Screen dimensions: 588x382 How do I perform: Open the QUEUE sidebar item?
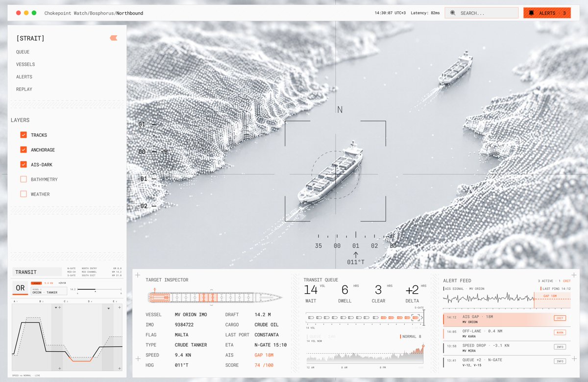pos(23,52)
